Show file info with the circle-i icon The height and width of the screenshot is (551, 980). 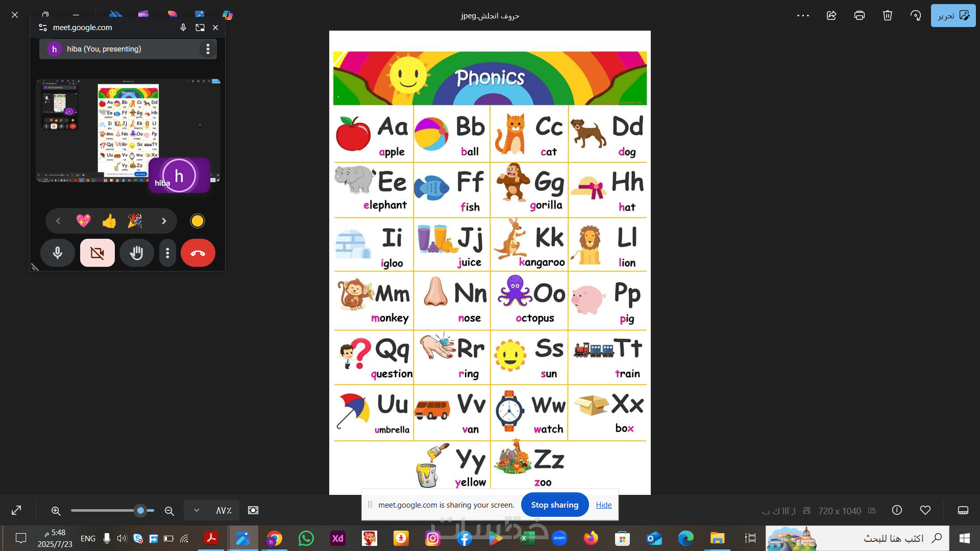click(x=897, y=510)
